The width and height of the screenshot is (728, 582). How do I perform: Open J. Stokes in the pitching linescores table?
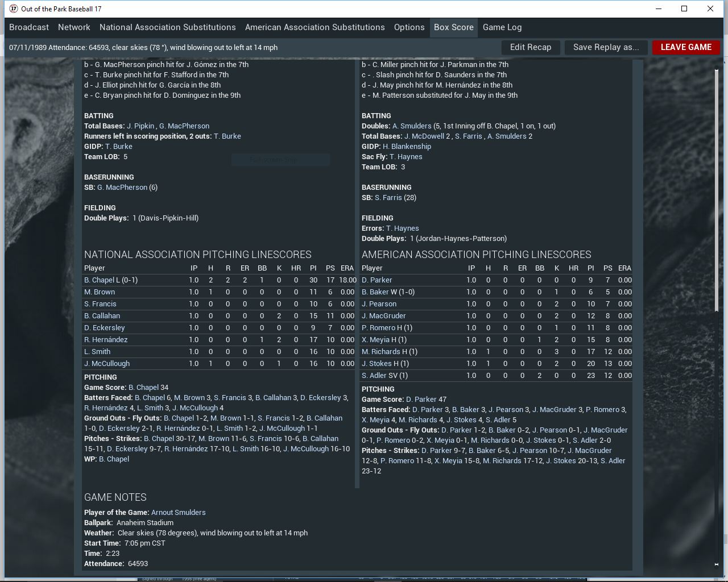click(x=377, y=364)
